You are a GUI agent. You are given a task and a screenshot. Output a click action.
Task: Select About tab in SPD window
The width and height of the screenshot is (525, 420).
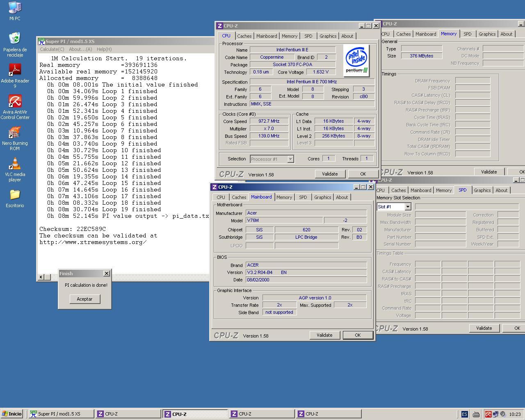click(502, 190)
